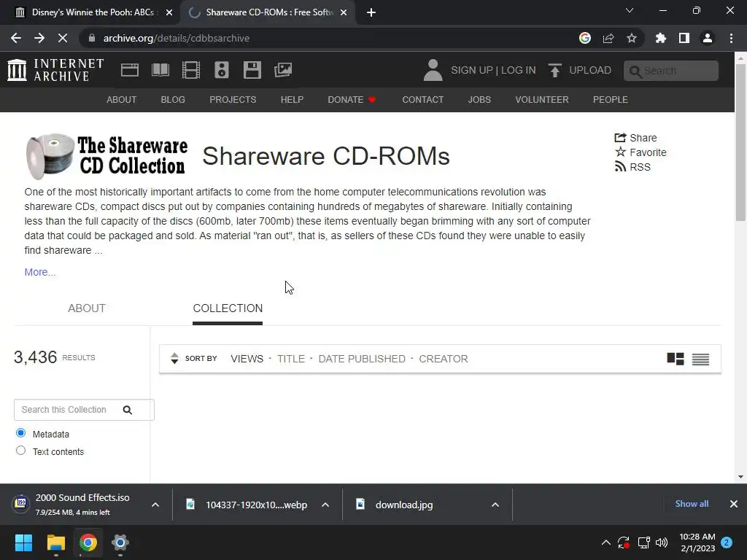Expand options for the webp download

325,505
